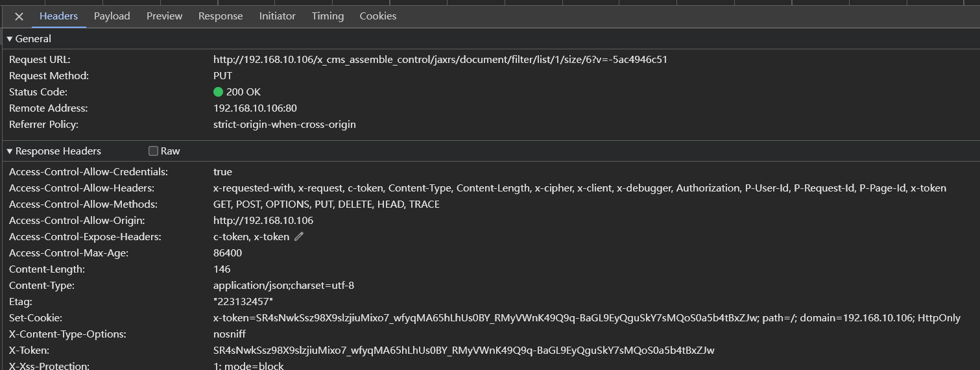980x370 pixels.
Task: Switch to the Cookies tab
Action: click(x=377, y=16)
